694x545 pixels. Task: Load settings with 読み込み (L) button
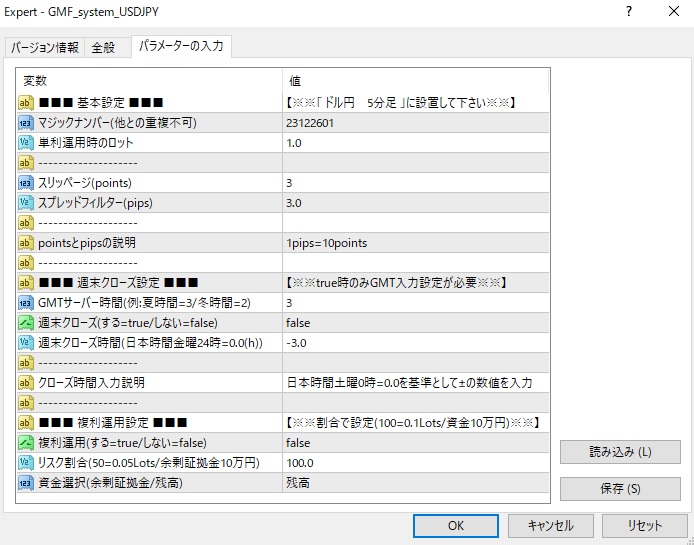pyautogui.click(x=620, y=452)
